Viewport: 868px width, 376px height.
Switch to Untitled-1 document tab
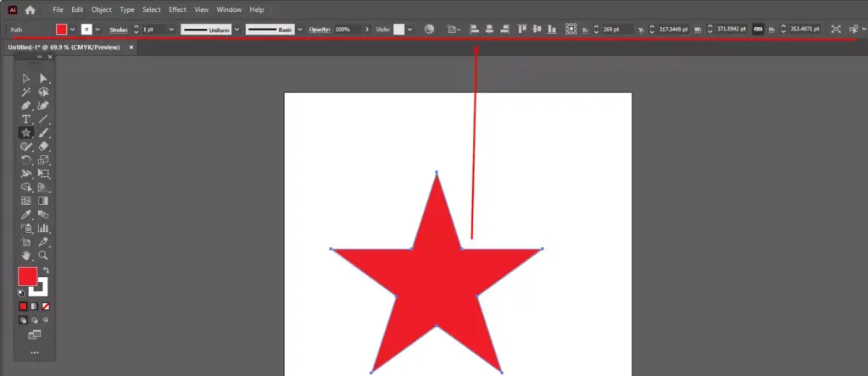pyautogui.click(x=64, y=47)
